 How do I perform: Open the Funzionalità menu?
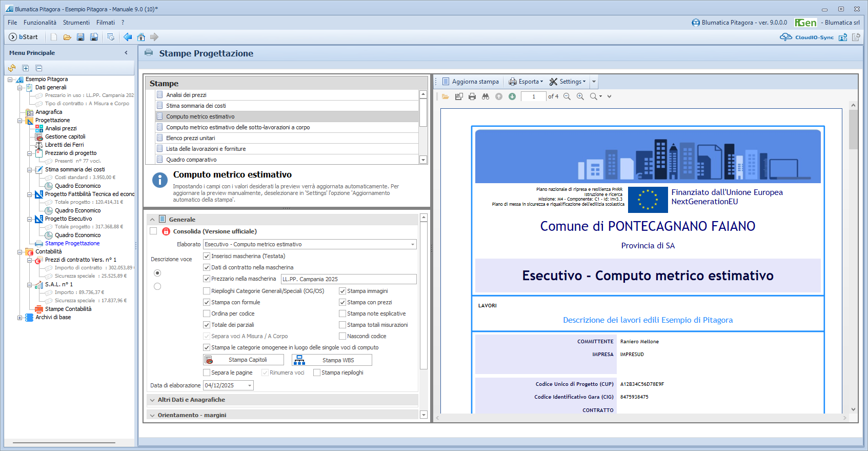coord(40,23)
